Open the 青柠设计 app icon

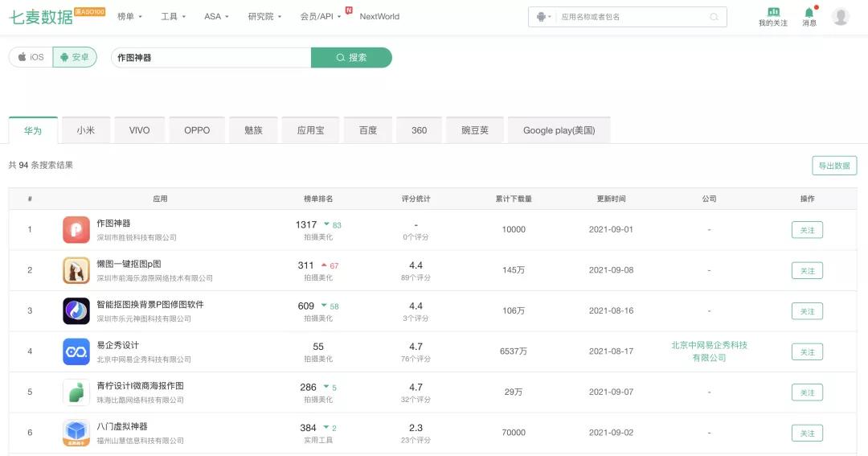(x=76, y=392)
